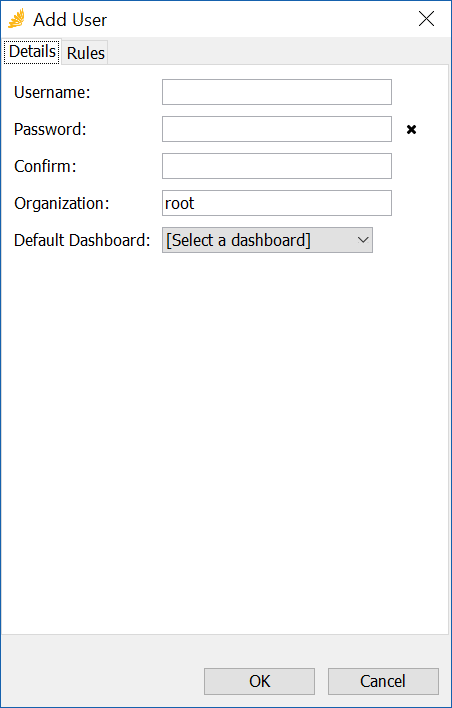Viewport: 452px width, 708px height.
Task: Expand the Default Dashboard chevron arrow
Action: point(363,240)
